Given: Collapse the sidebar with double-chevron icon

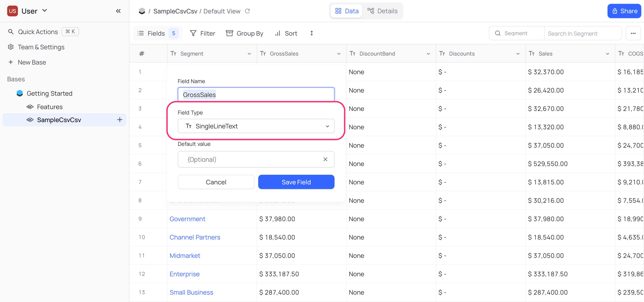Looking at the screenshot, I should [x=118, y=11].
